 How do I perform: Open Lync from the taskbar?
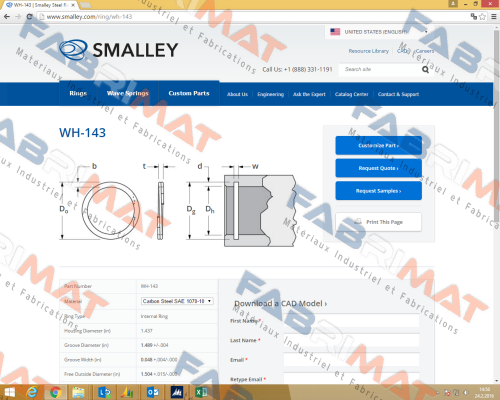pyautogui.click(x=104, y=392)
